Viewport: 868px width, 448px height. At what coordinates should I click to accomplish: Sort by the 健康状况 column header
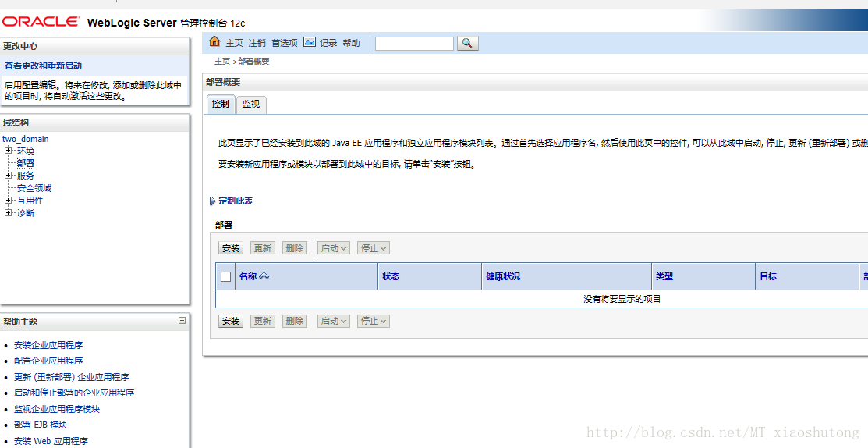(x=503, y=276)
